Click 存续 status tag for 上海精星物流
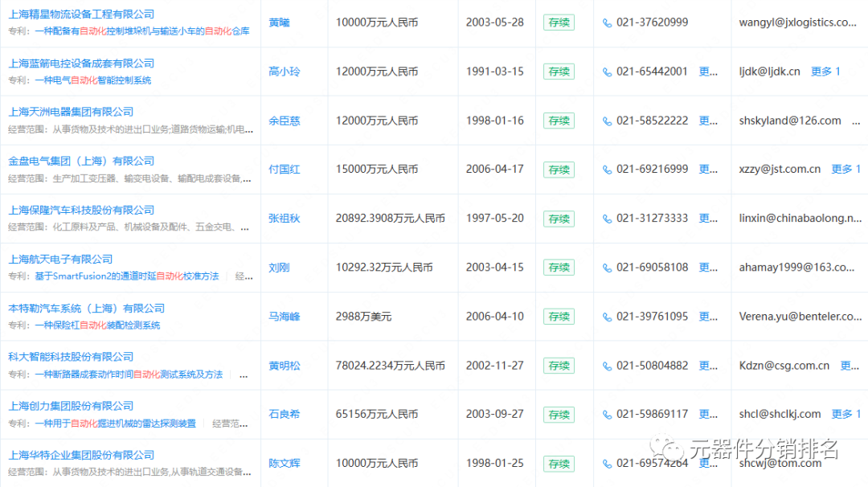868x487 pixels. coord(559,23)
